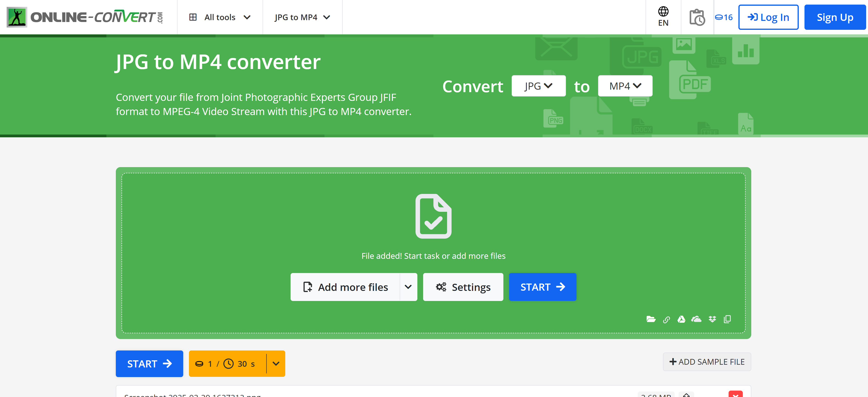Image resolution: width=868 pixels, height=397 pixels.
Task: Expand the JPG source format dropdown
Action: click(538, 86)
